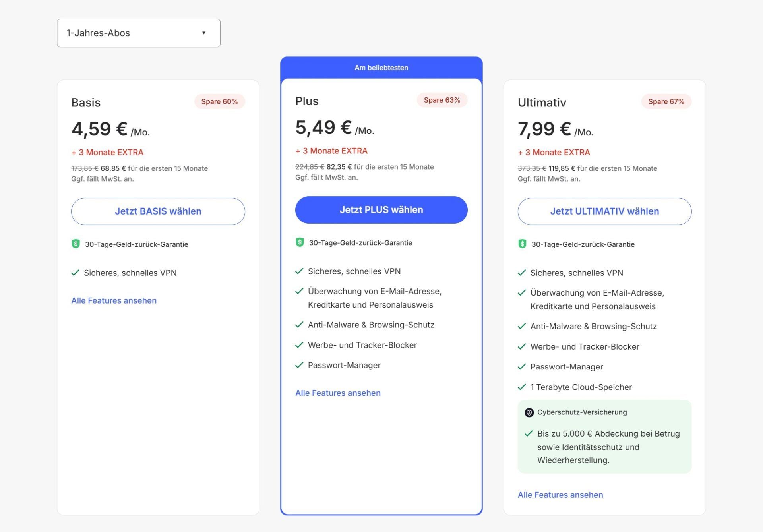763x532 pixels.
Task: Click the Cyberschutz-Versicherung shield icon
Action: click(x=529, y=412)
